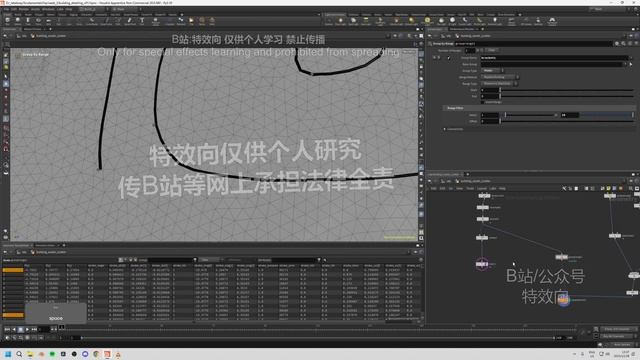Select the Sphere shelf tool
640x360 pixels.
[x=18, y=21]
